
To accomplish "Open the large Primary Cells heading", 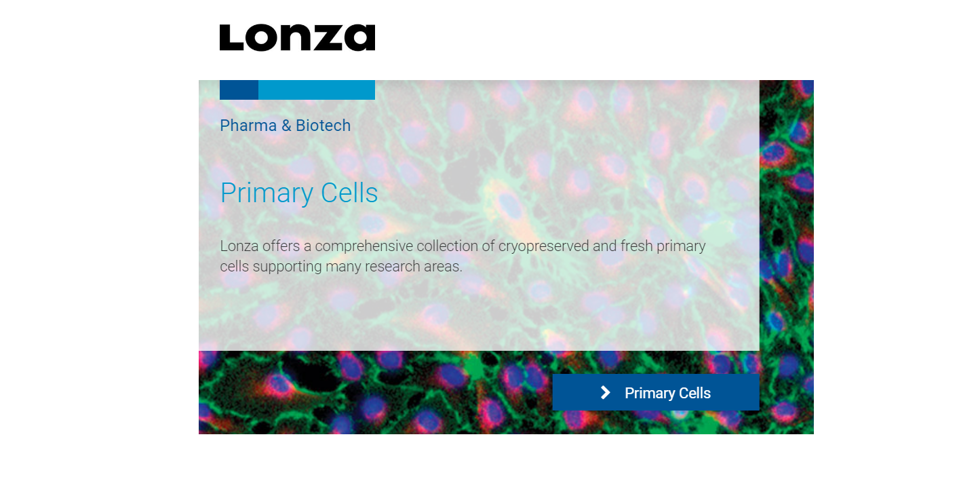I will click(x=299, y=193).
